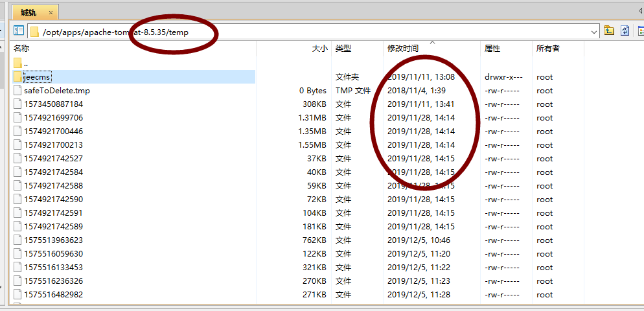Viewport: 644px width, 311px height.
Task: Click the safeToDelete.tmp file icon
Action: (17, 90)
